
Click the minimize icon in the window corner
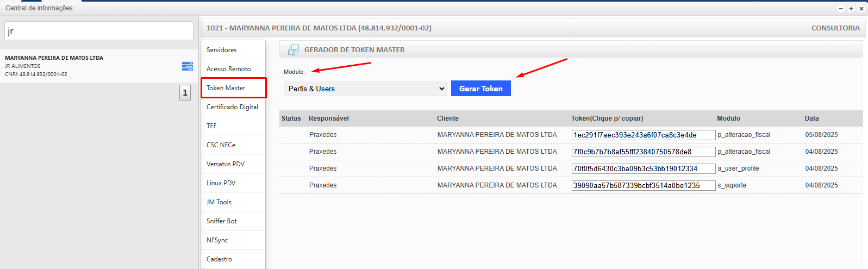[841, 9]
